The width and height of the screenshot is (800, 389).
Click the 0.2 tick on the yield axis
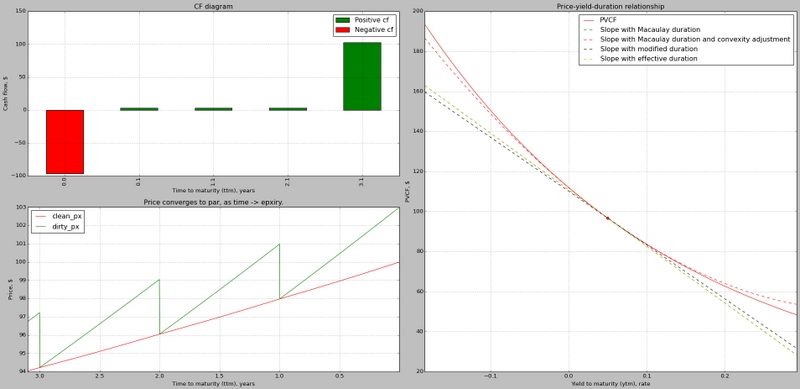click(724, 376)
